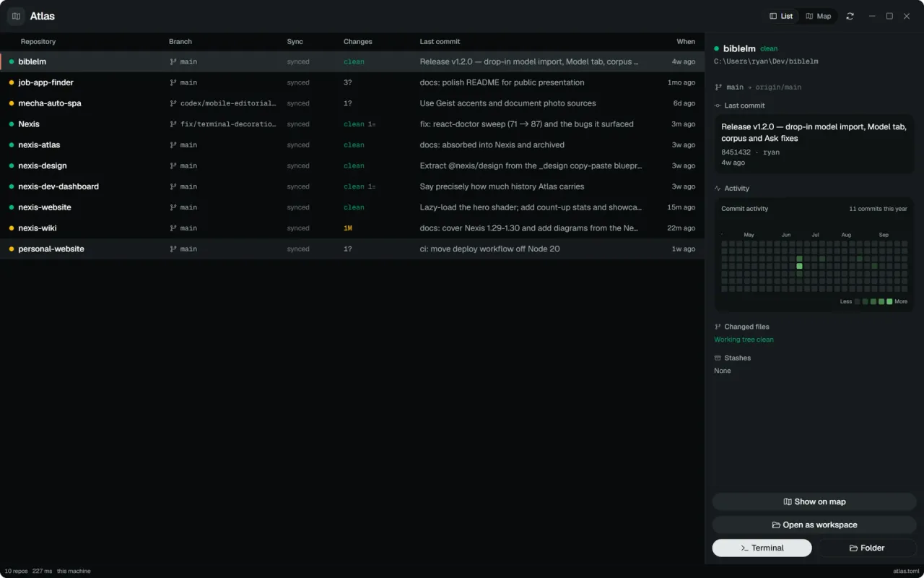Screen dimensions: 924x578
Task: Select the nexis-design repository row
Action: (x=352, y=166)
